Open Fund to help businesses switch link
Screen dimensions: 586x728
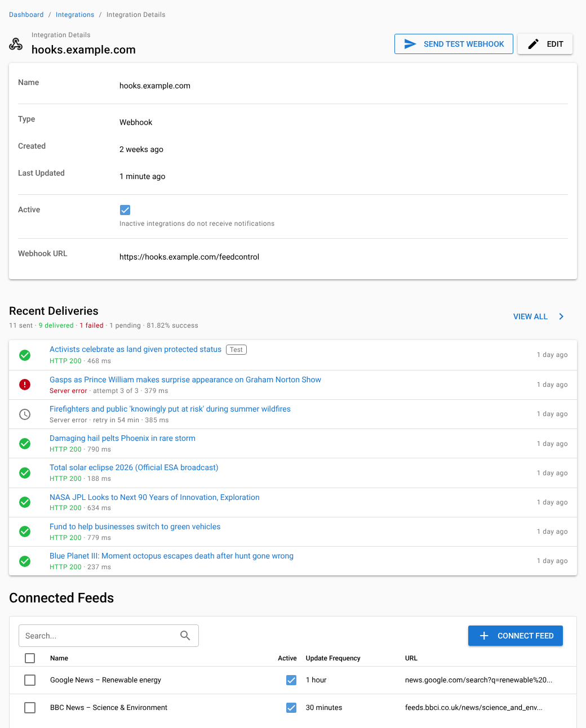(135, 527)
